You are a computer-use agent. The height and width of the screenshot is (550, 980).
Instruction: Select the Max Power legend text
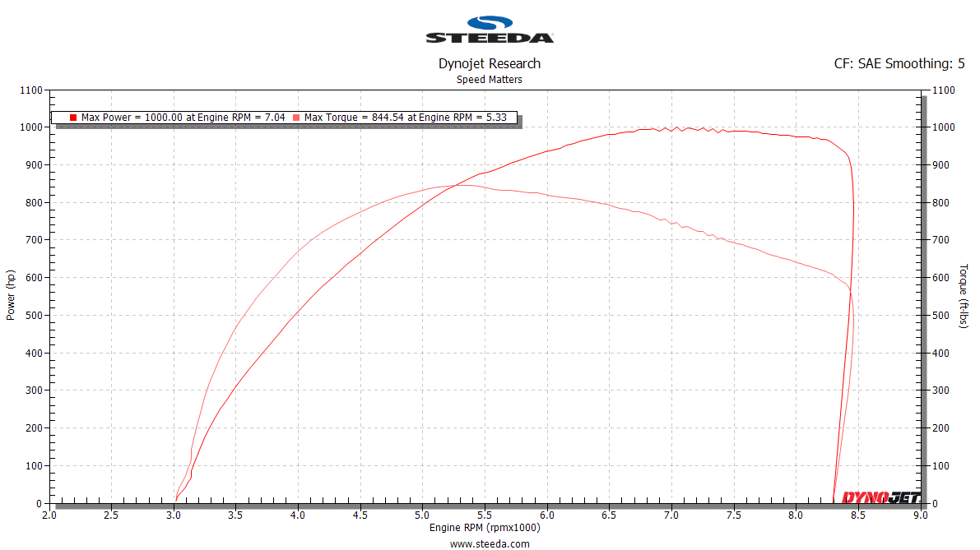tap(183, 118)
